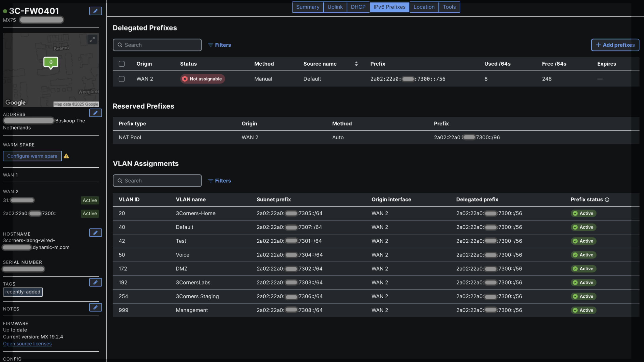Viewport: 644px width, 362px height.
Task: Open the Location tab
Action: tap(424, 7)
